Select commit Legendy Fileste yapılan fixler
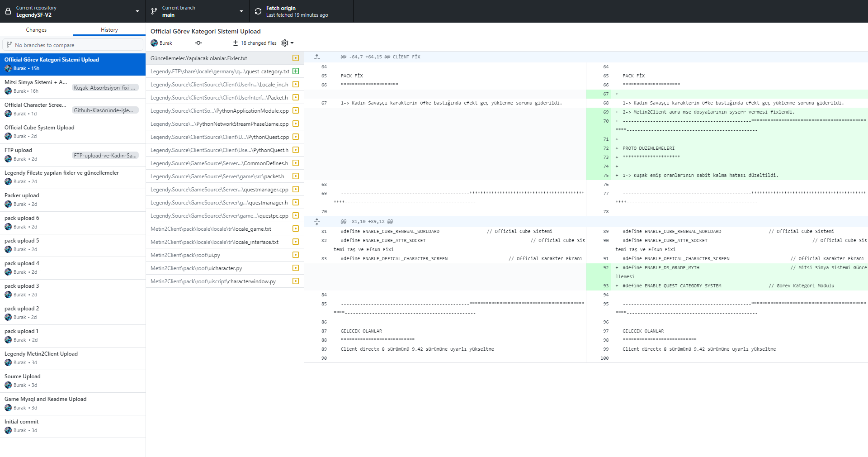Viewport: 868px width, 457px height. tap(73, 177)
